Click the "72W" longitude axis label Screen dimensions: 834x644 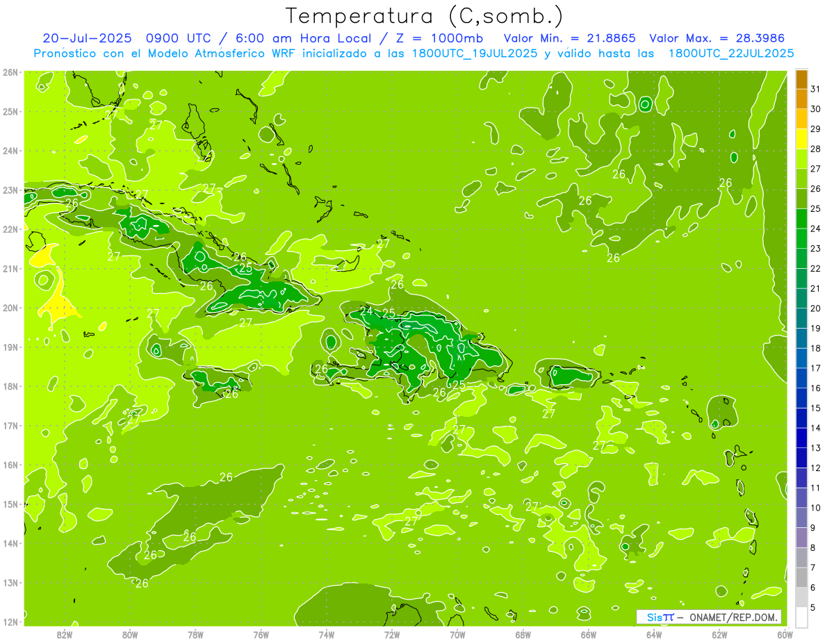tap(392, 634)
